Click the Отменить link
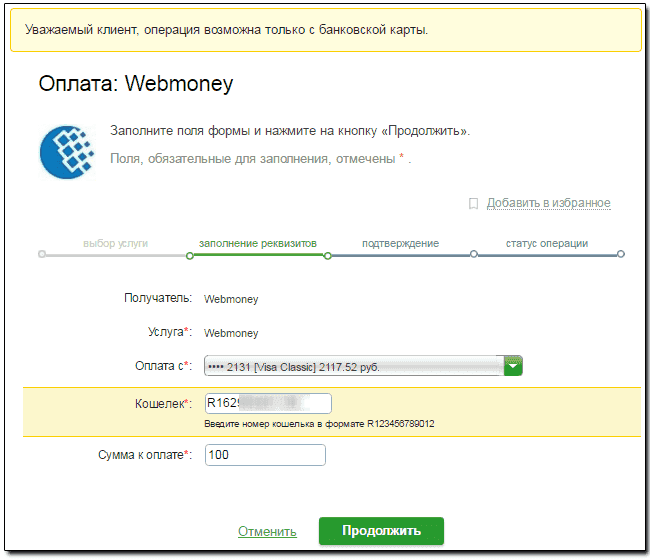 point(267,531)
